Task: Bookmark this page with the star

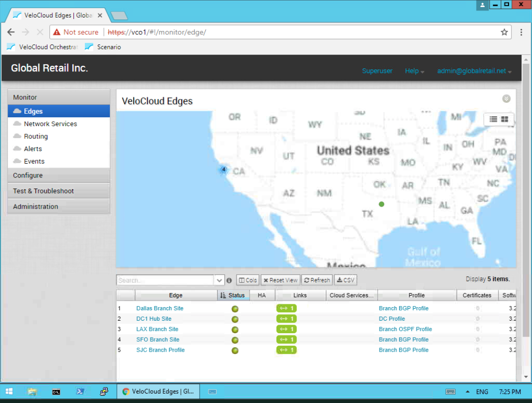Action: 504,32
